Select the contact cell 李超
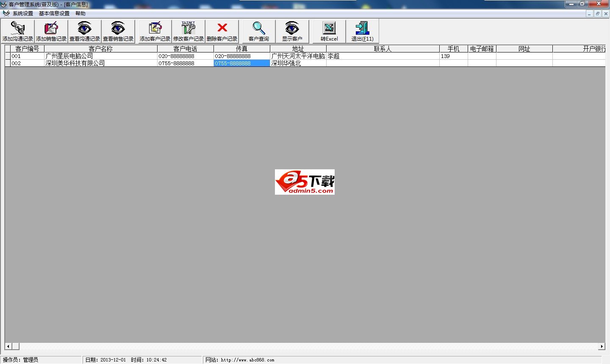This screenshot has height=364, width=610. click(383, 56)
